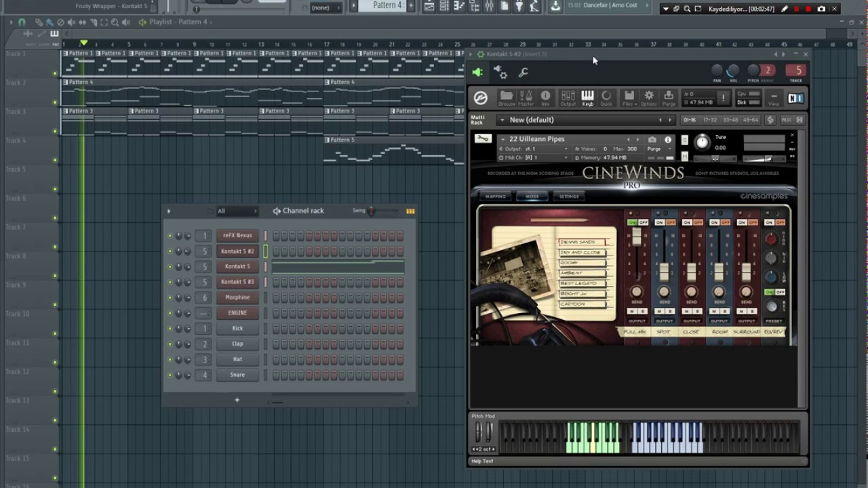Mute the reFX Nexus channel LED

(x=170, y=236)
